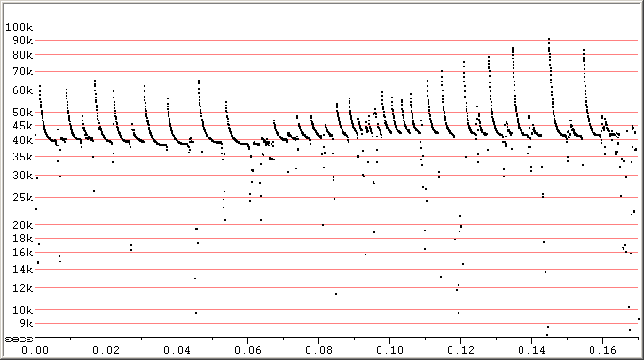Click the 0.14 time axis label
Viewport: 644px width, 360px height.
click(532, 350)
